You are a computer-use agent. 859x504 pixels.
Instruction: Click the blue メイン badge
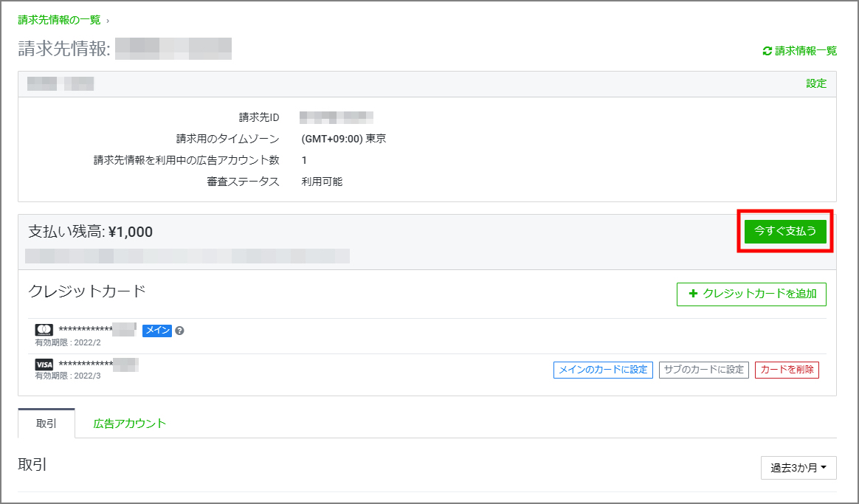point(156,331)
